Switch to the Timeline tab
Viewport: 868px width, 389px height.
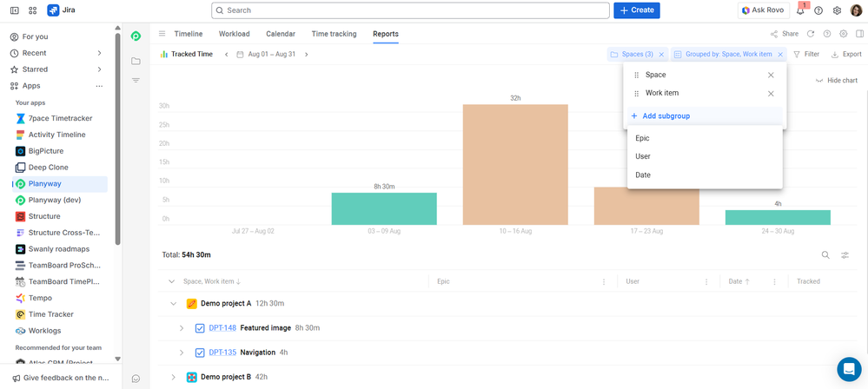tap(189, 34)
